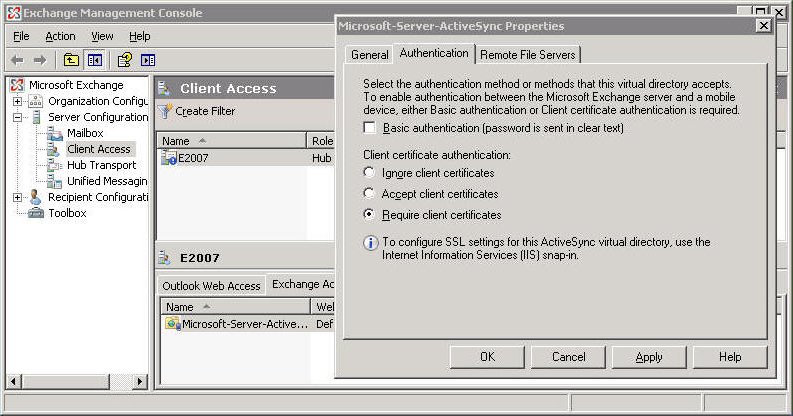Expand the Recipient Configuration node
The height and width of the screenshot is (416, 793).
pyautogui.click(x=17, y=197)
